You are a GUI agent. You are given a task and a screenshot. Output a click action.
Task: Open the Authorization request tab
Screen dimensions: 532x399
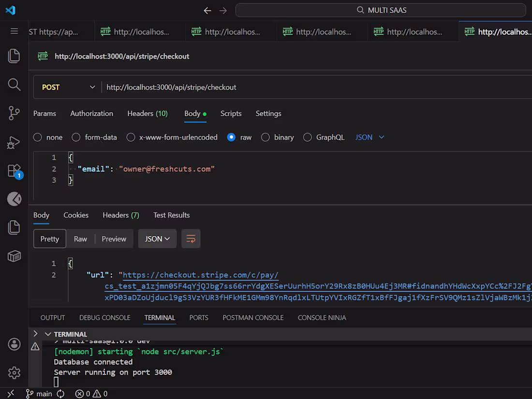point(91,114)
